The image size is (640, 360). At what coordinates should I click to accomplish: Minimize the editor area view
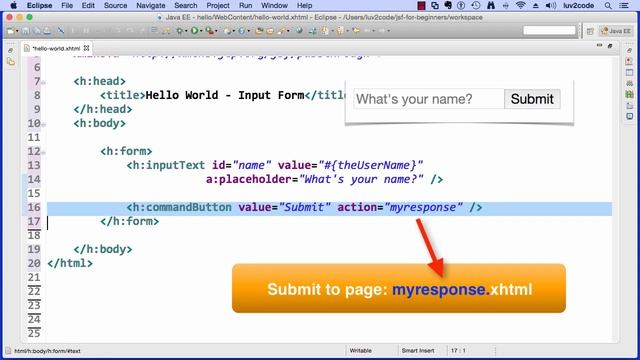599,46
